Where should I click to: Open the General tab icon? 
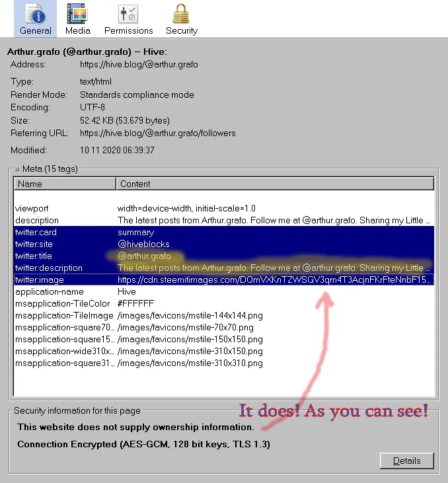(36, 19)
